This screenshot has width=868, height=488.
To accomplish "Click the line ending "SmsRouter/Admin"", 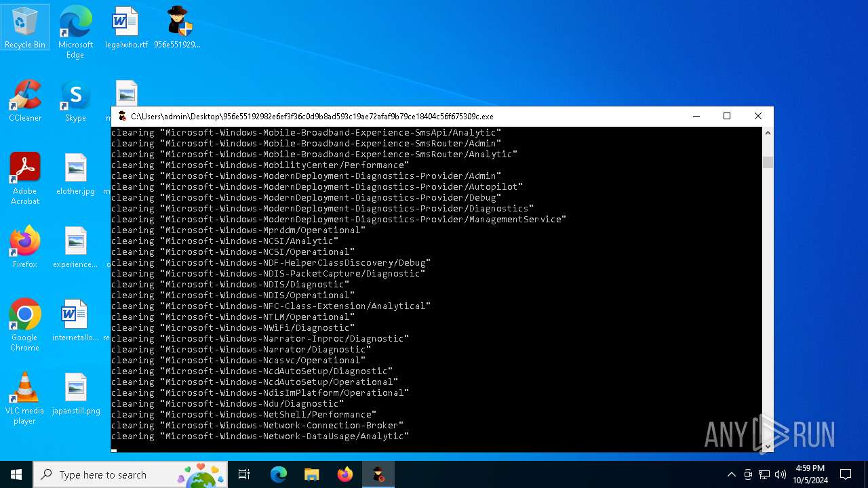I will (306, 144).
